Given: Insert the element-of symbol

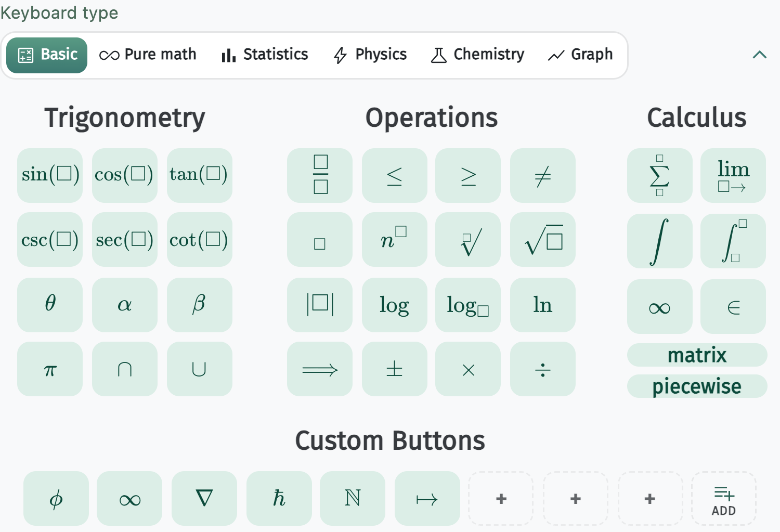Looking at the screenshot, I should (733, 306).
